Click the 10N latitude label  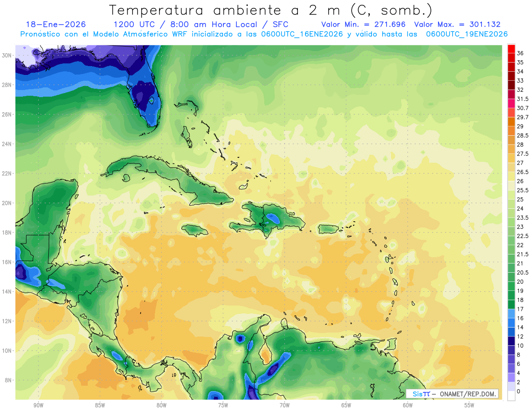[7, 351]
